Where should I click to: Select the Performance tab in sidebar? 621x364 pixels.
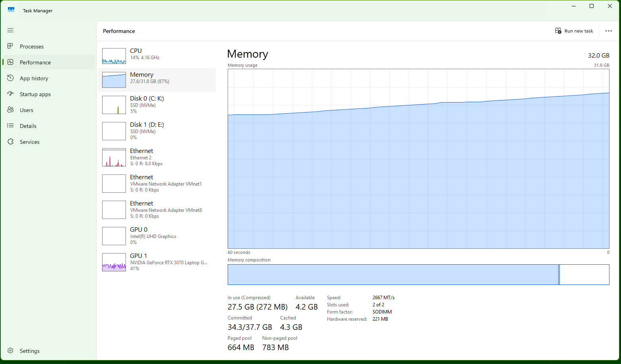tap(35, 62)
